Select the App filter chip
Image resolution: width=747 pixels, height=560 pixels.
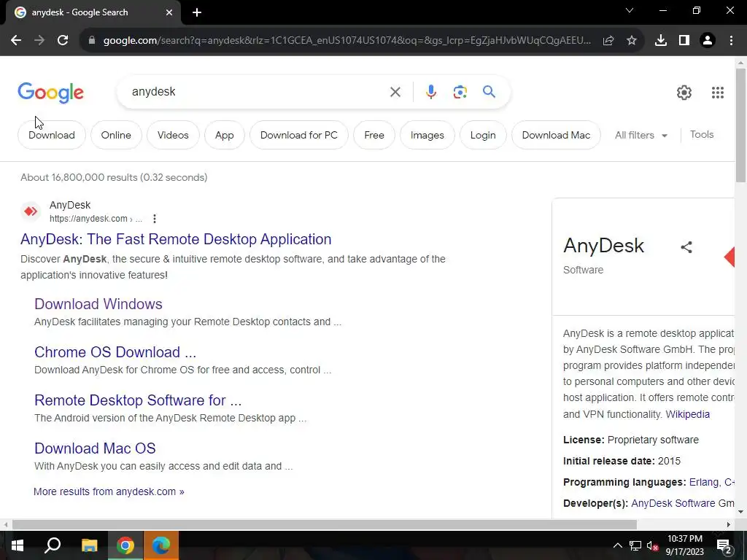225,135
